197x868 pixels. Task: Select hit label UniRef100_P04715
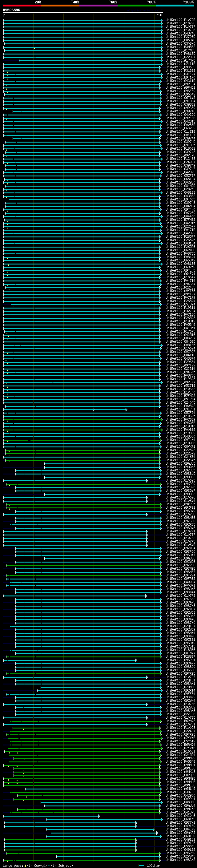(x=180, y=230)
